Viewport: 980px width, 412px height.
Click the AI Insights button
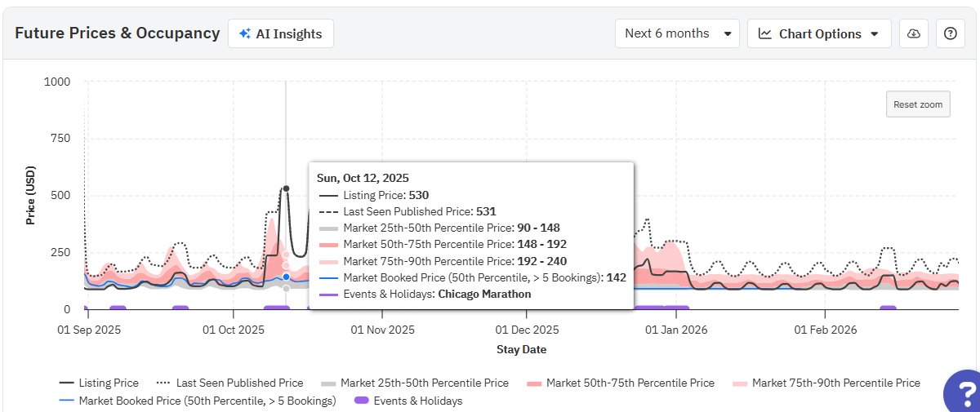[x=281, y=33]
